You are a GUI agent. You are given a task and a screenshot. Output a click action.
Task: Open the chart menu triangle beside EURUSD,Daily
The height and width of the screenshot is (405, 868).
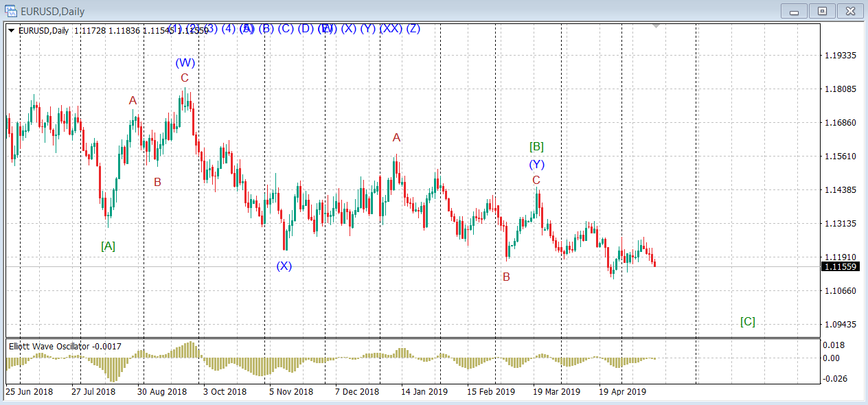[x=12, y=30]
